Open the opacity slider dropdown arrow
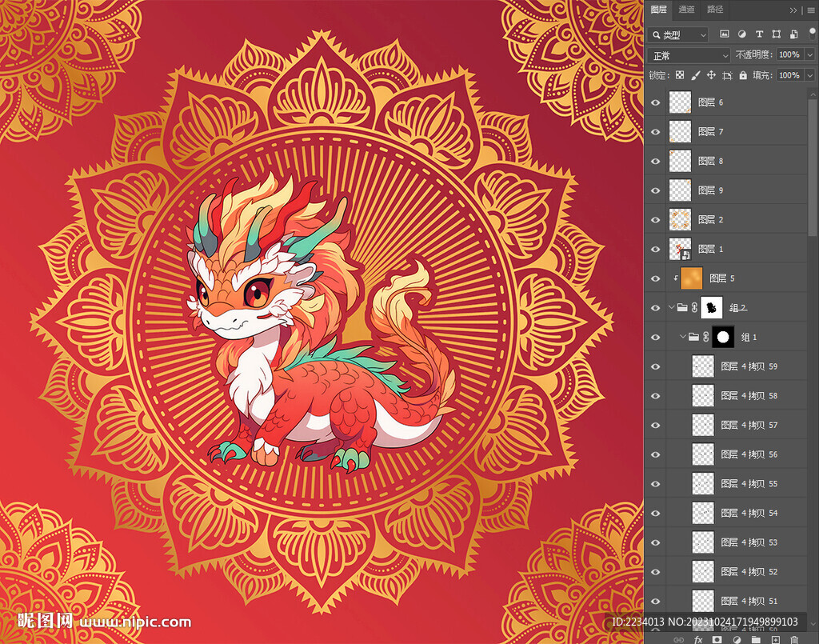Screen dimensions: 819x644 810,54
